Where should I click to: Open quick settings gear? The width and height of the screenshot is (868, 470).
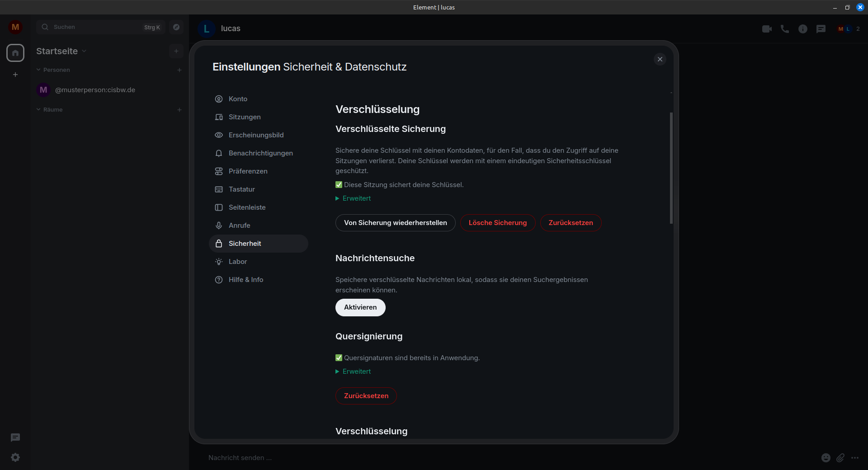click(15, 457)
